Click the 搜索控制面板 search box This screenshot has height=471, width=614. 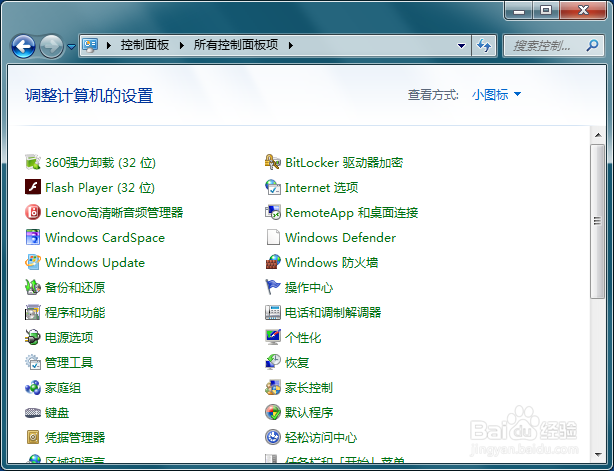pos(553,46)
